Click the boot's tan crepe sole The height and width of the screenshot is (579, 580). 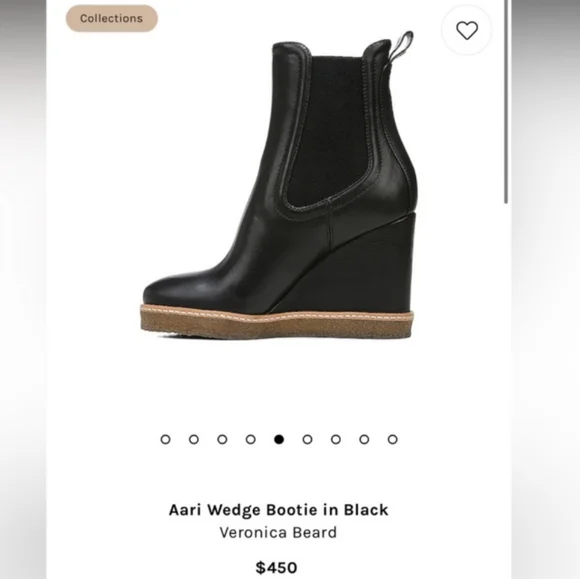277,321
